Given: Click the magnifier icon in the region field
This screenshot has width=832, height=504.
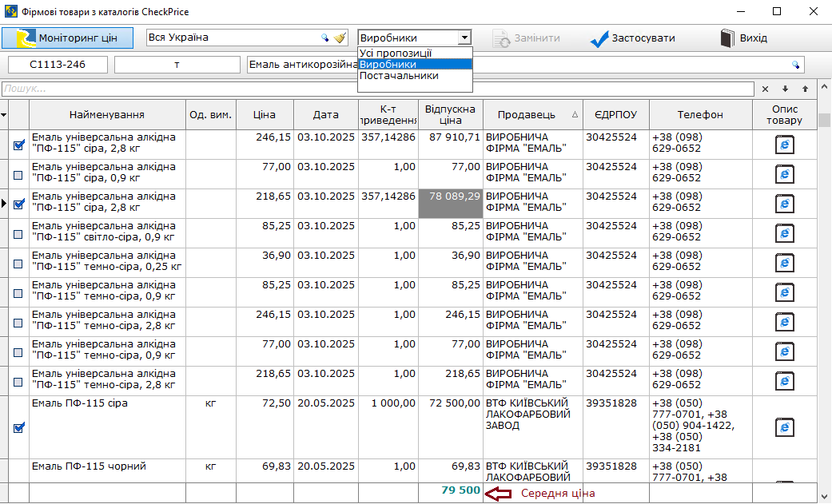Looking at the screenshot, I should [325, 38].
